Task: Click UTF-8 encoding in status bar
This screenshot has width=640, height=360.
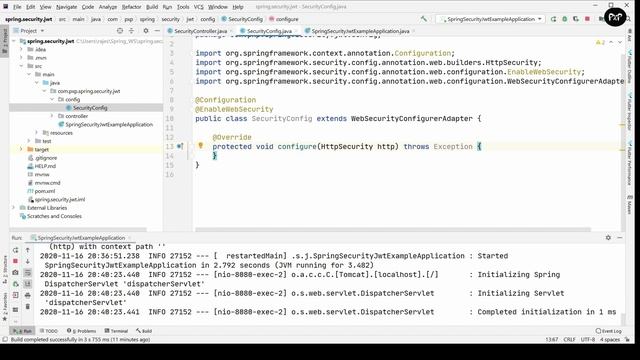Action: coord(588,340)
